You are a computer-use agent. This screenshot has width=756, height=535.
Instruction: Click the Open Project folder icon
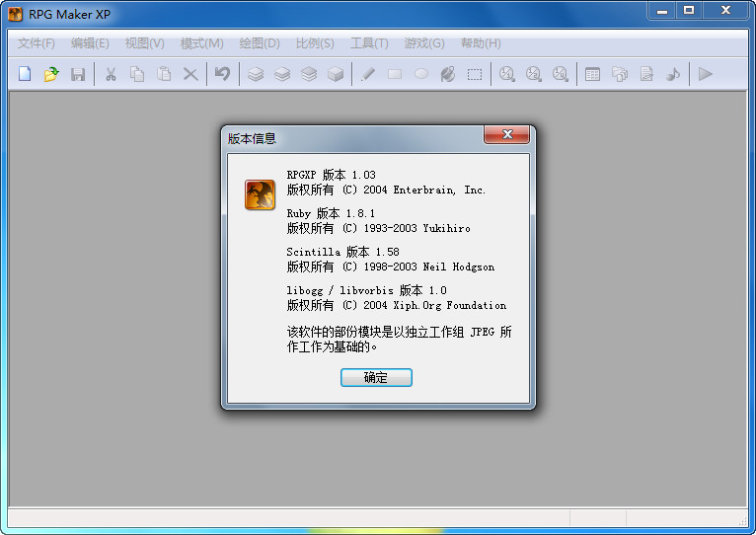51,74
